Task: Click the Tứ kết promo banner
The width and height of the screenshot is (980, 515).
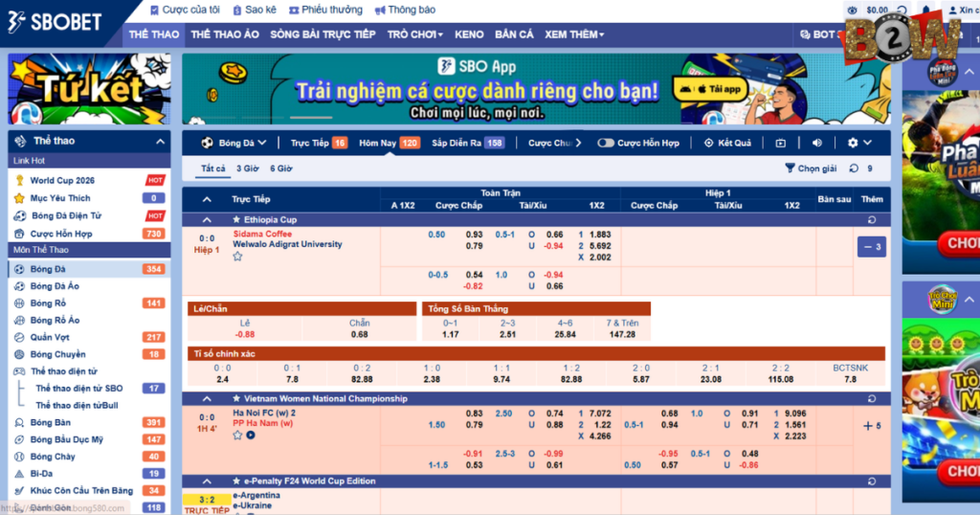Action: [x=89, y=89]
